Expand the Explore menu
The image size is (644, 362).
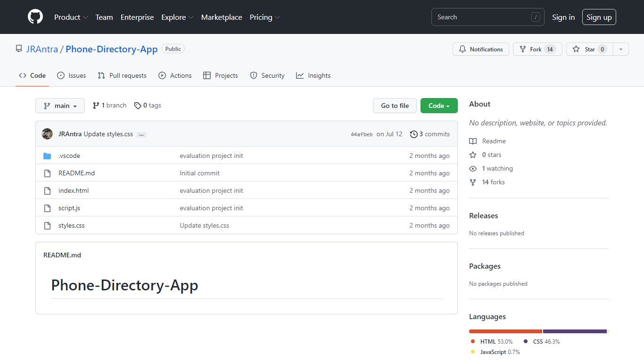(177, 17)
